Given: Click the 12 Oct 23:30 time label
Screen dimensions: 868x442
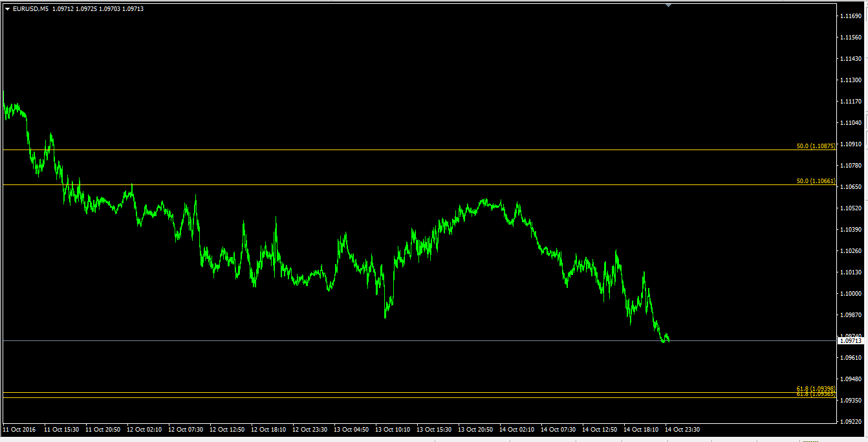Looking at the screenshot, I should pyautogui.click(x=310, y=429).
